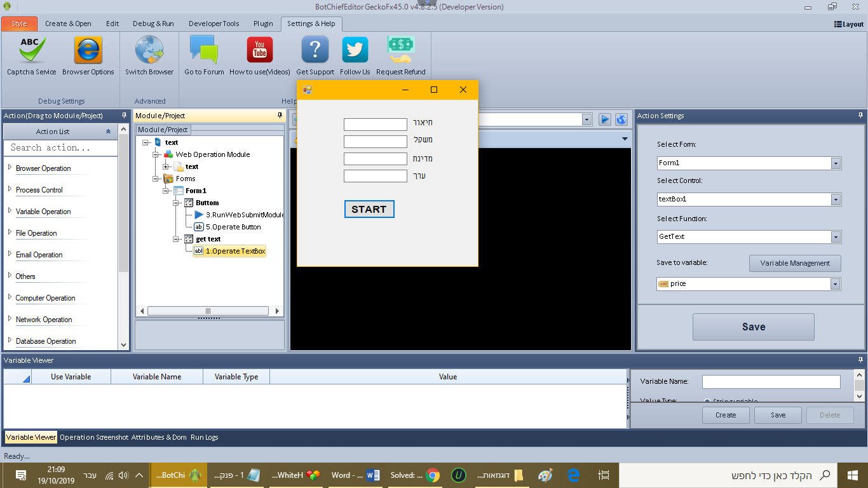Open the Select Function dropdown
This screenshot has height=488, width=868.
pyautogui.click(x=835, y=237)
